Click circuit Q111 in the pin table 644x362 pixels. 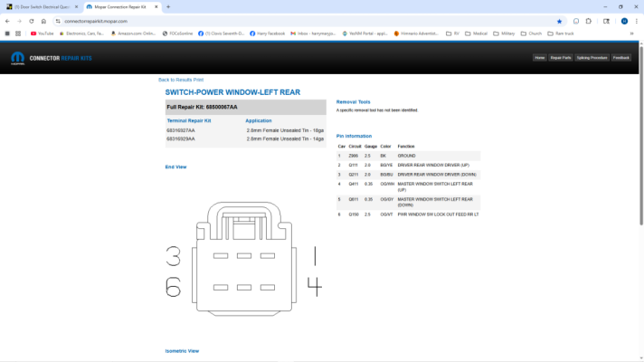[x=354, y=166]
